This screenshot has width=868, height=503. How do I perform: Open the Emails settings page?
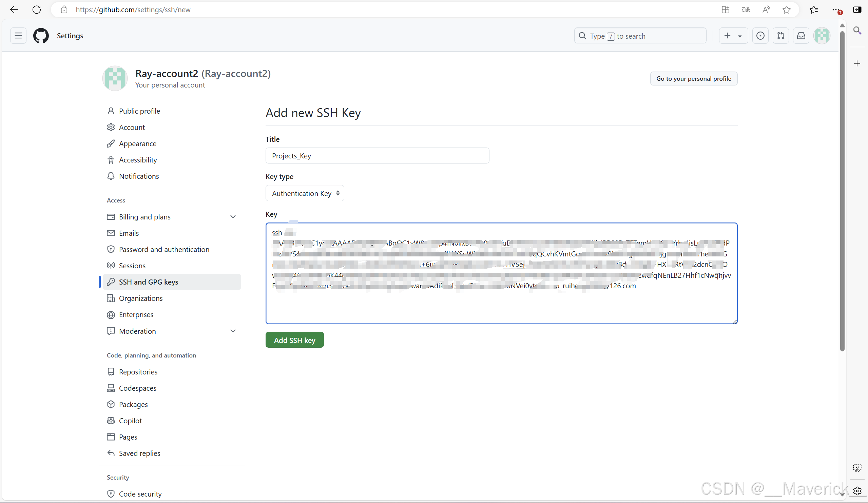tap(129, 233)
